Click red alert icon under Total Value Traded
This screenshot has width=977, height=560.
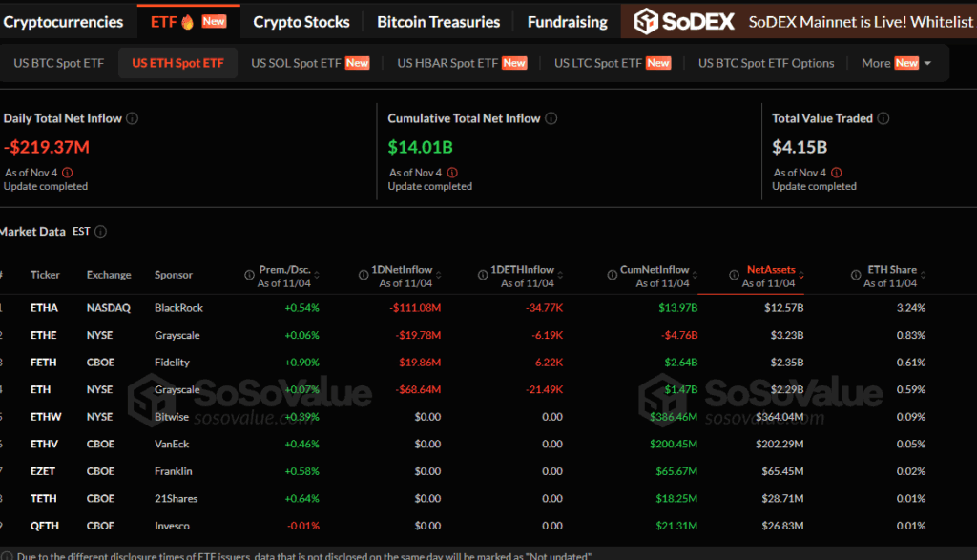pos(836,173)
